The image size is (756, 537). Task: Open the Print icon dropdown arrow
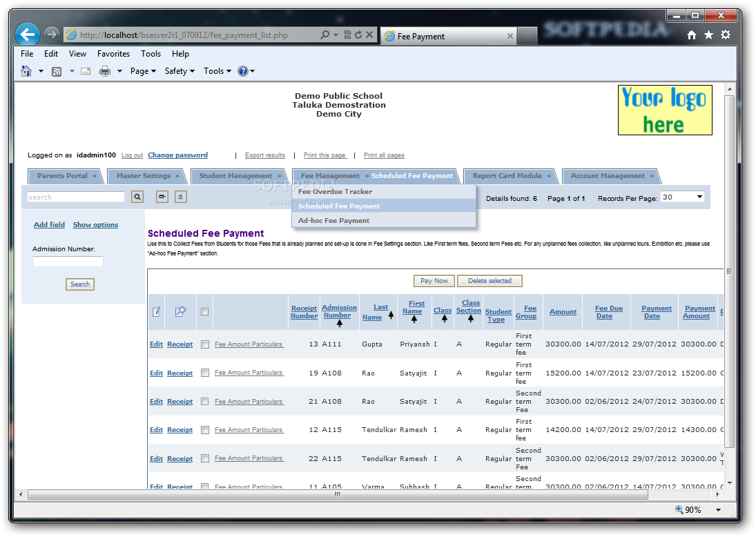tap(119, 71)
